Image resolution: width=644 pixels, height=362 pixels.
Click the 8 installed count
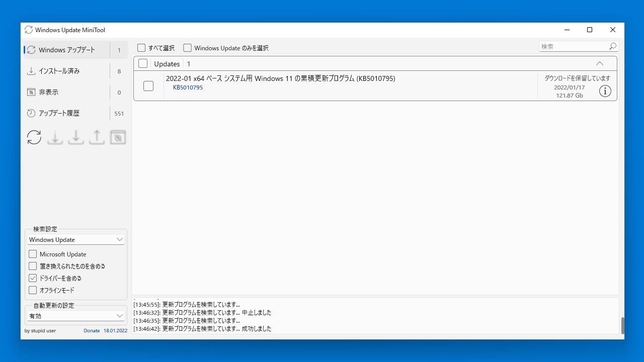pyautogui.click(x=119, y=71)
